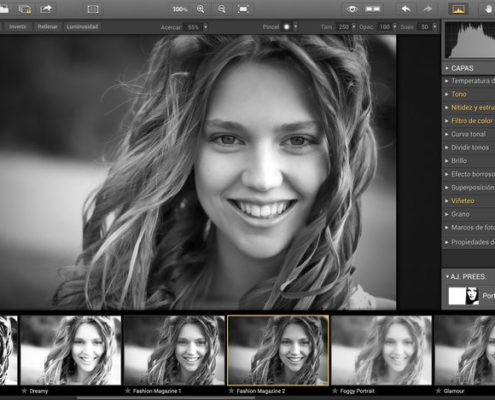The height and width of the screenshot is (400, 495).
Task: Apply the Glamour preset thumbnail
Action: (x=465, y=350)
